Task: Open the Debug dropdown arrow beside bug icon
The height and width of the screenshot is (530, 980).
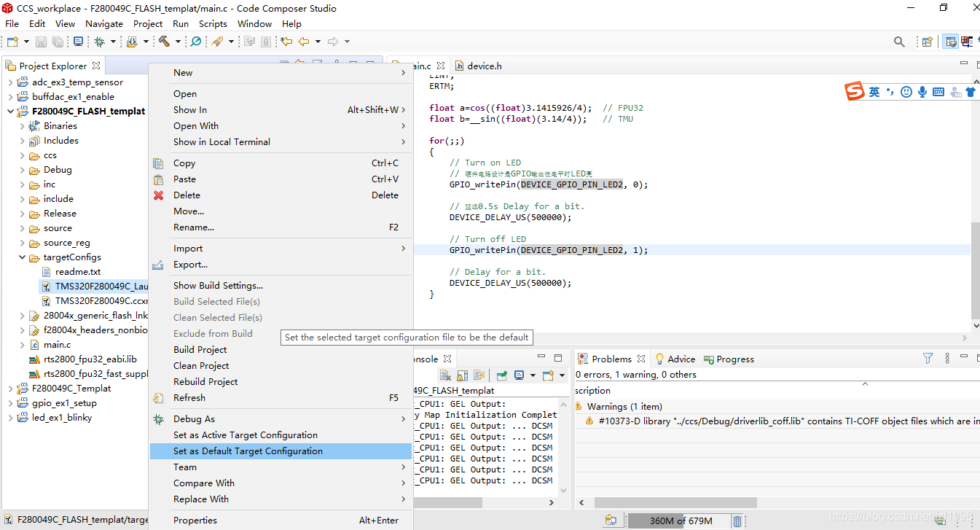Action: [113, 42]
